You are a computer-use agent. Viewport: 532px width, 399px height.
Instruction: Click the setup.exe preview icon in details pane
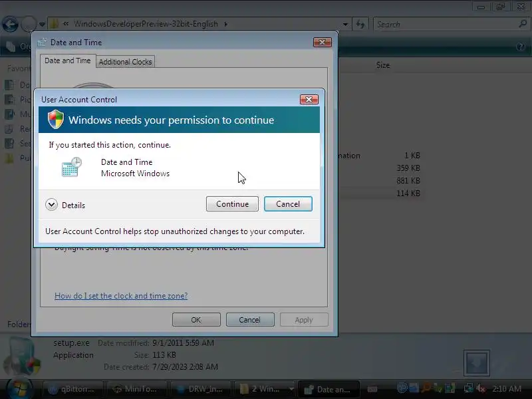(22, 356)
